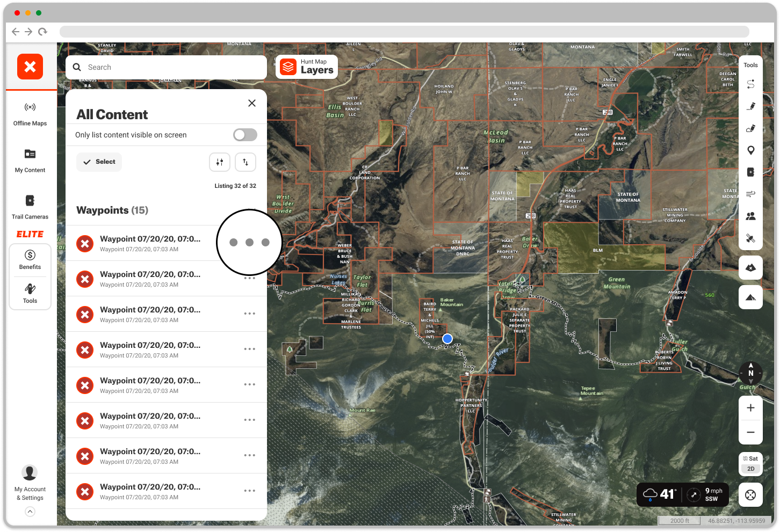
Task: Open My Account & Settings
Action: [30, 483]
